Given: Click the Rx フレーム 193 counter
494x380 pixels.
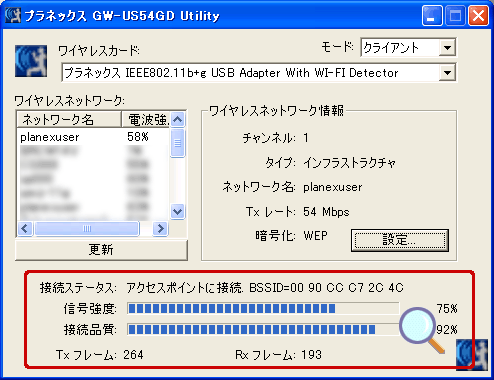Looking at the screenshot, I should click(278, 355).
